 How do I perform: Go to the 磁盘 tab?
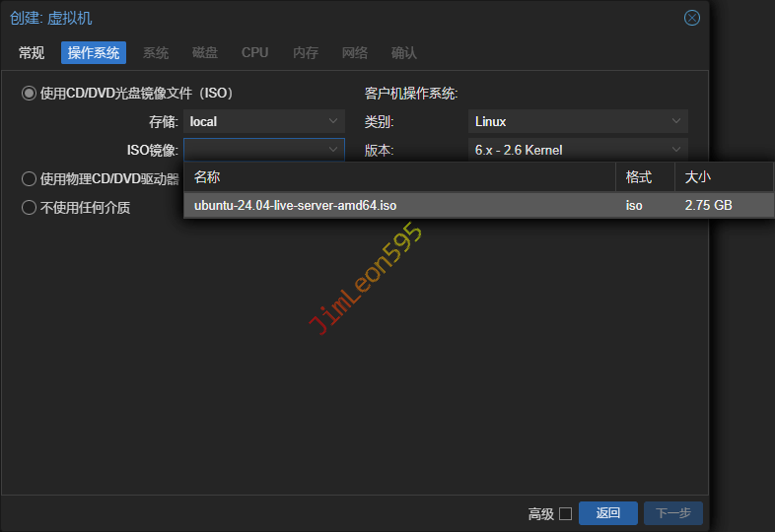205,53
